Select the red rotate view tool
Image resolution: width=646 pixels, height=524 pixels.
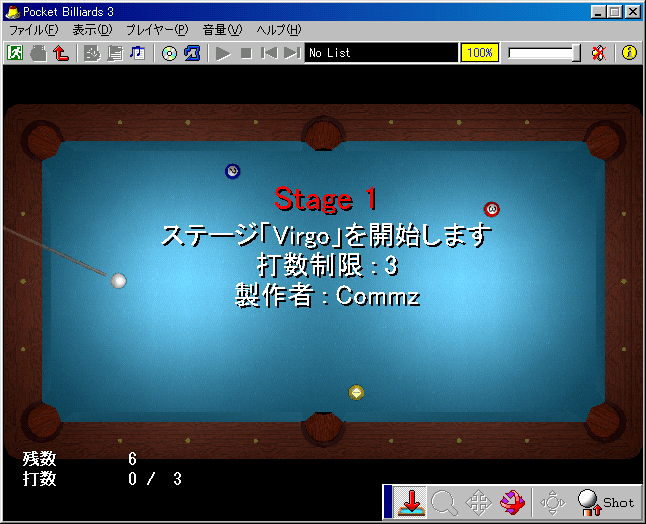512,503
